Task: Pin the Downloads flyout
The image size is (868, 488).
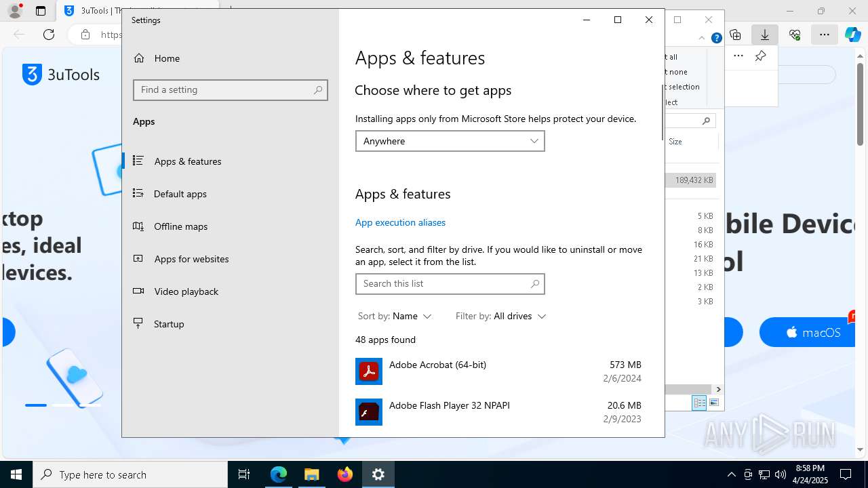Action: pos(761,56)
